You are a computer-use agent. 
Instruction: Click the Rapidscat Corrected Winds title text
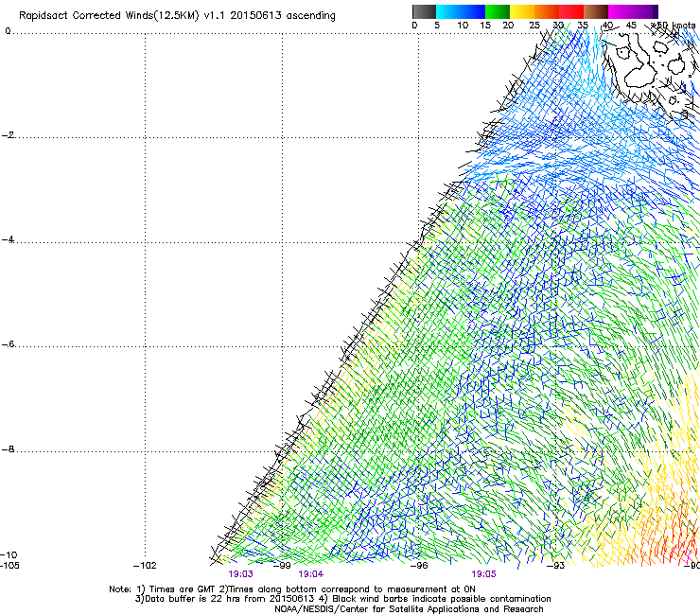[x=177, y=15]
